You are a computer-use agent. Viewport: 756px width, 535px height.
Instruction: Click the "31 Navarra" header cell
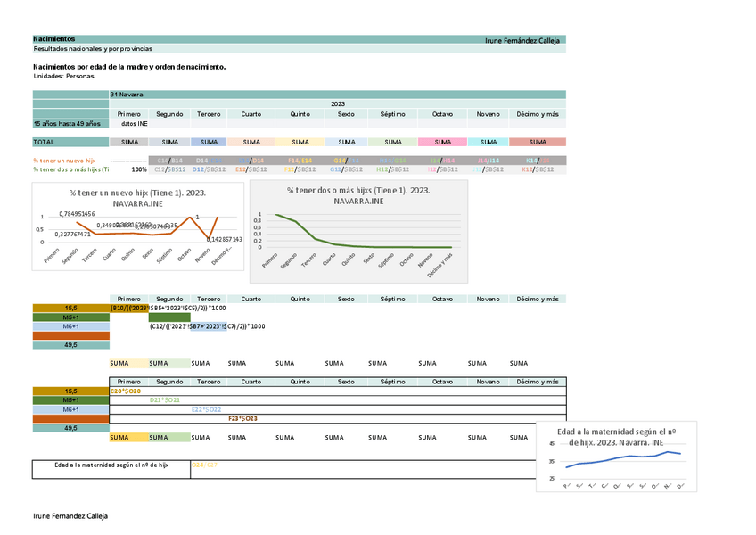tap(127, 94)
